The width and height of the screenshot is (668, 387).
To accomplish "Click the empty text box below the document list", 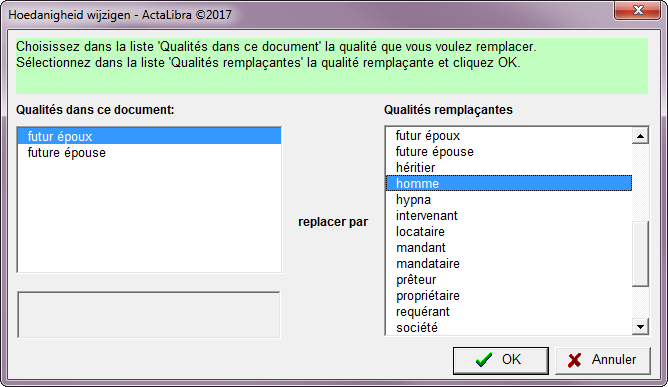I will click(149, 315).
